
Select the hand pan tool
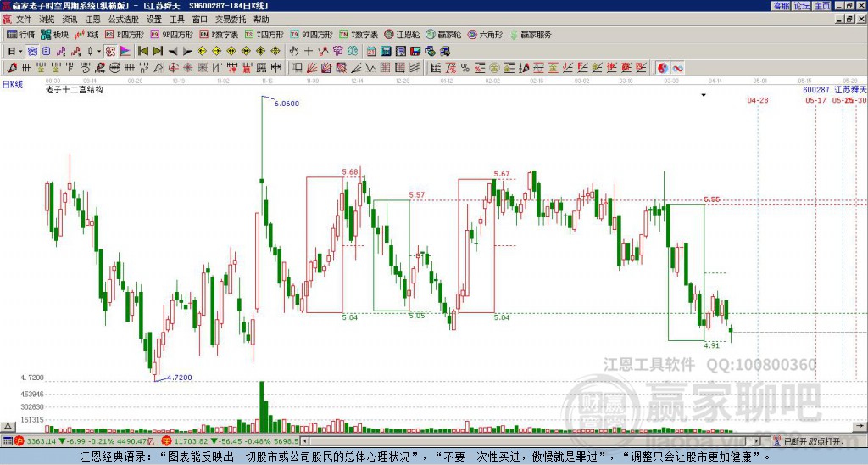294,51
